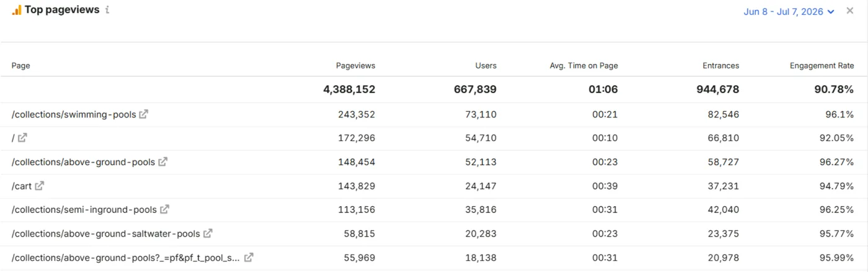This screenshot has width=868, height=272.
Task: Open external link icon for the / homepage row
Action: pos(22,138)
